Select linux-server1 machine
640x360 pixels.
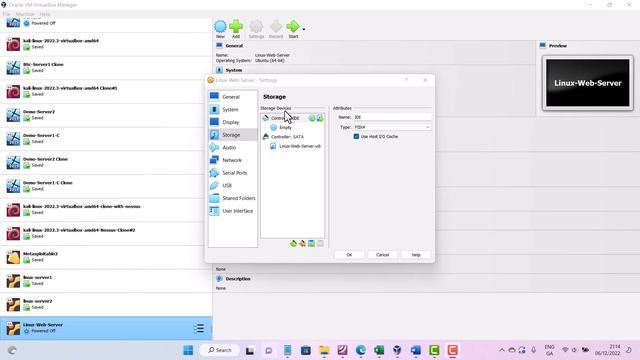(x=106, y=281)
